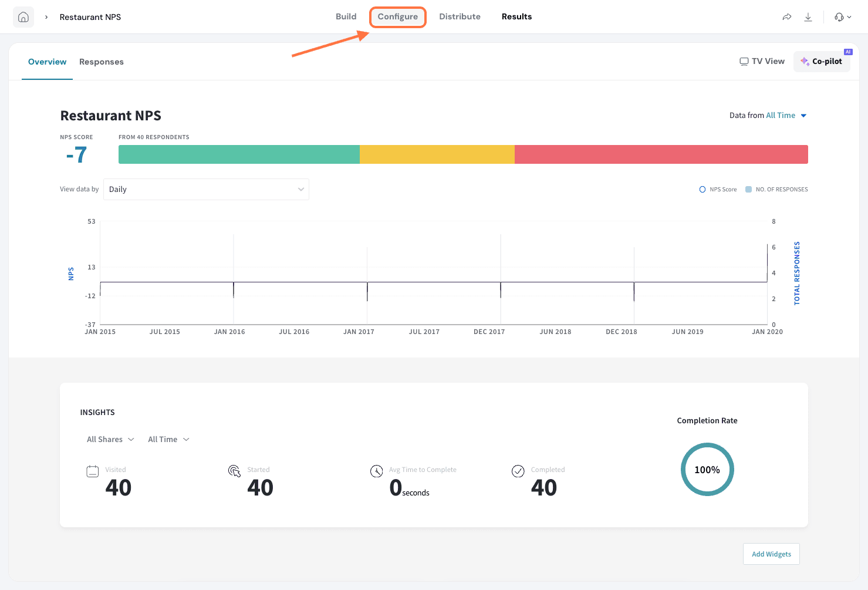The image size is (868, 590).
Task: Click the share arrow icon
Action: point(787,17)
